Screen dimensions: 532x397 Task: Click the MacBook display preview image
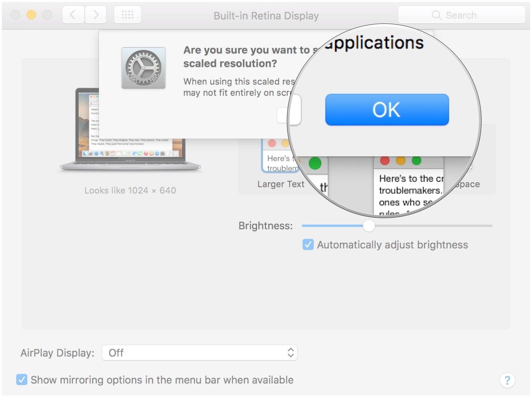coord(130,129)
